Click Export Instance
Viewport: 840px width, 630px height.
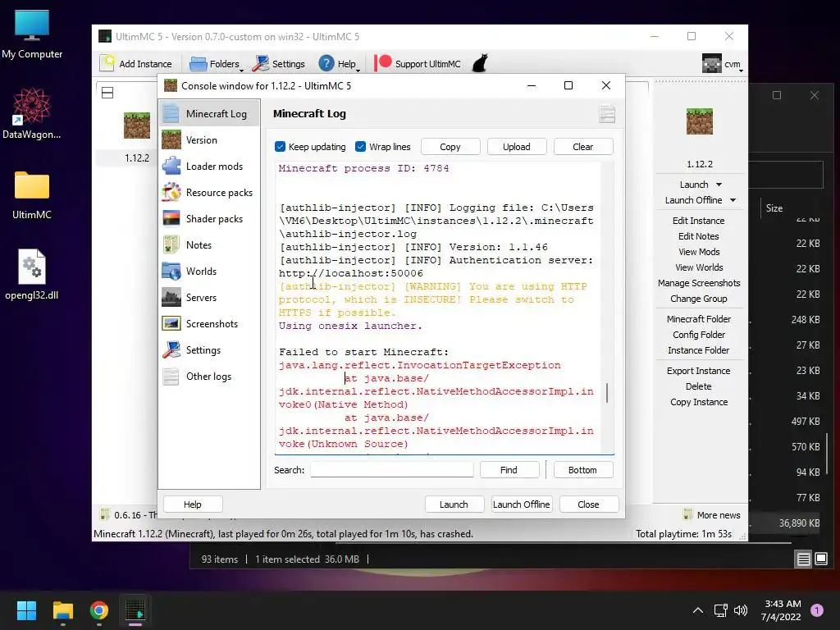[699, 371]
